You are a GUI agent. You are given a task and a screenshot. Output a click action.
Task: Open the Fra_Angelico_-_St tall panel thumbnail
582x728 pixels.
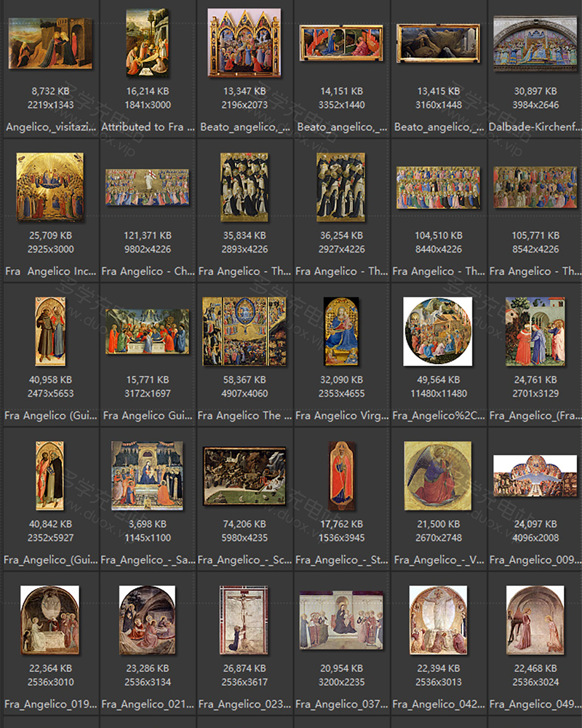click(x=341, y=475)
